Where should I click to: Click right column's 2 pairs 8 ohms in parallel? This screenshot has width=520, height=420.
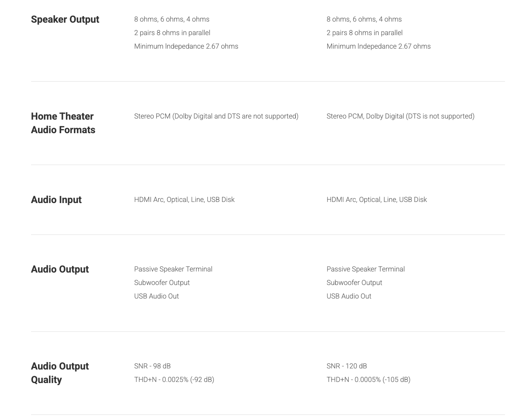coord(364,33)
